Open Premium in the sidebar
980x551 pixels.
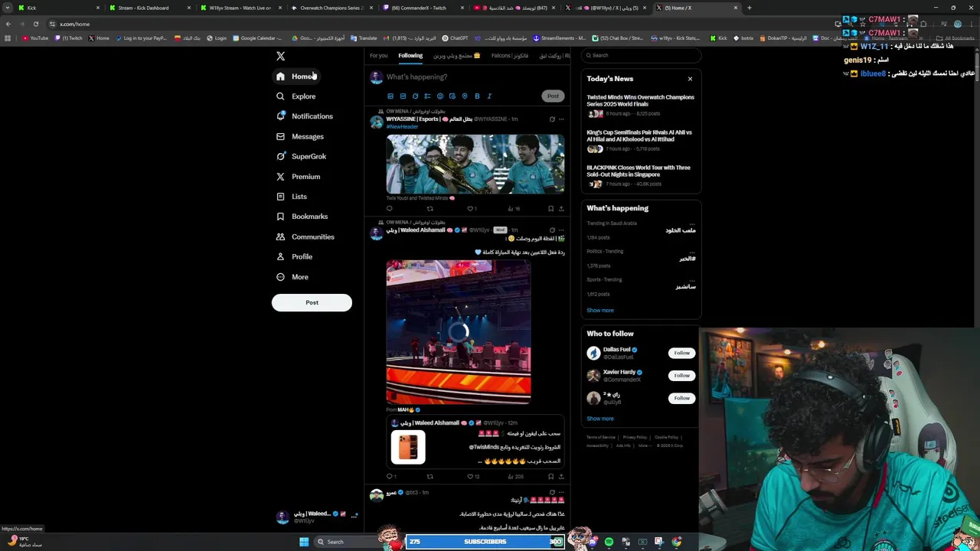[299, 177]
